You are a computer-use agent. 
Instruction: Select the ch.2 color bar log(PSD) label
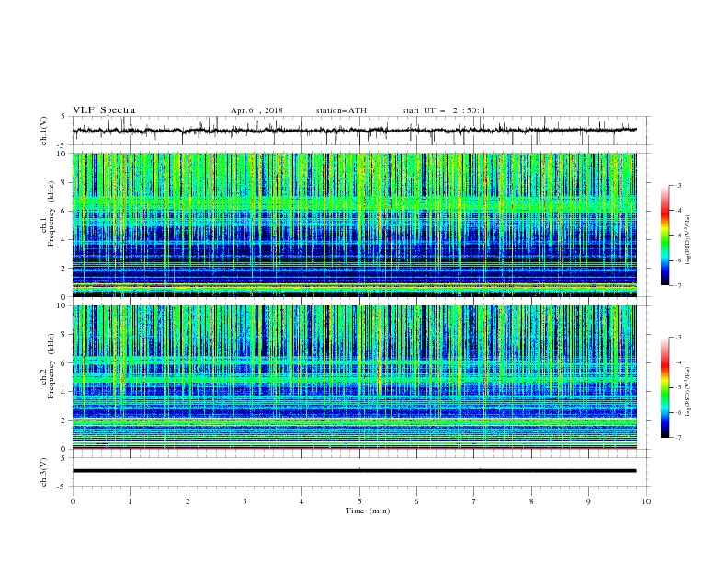[x=688, y=391]
